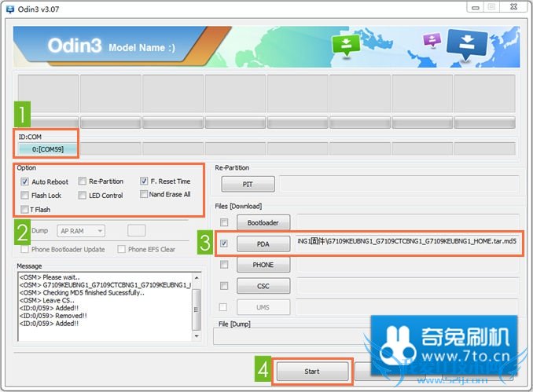Click the Bootloader file button

(263, 222)
